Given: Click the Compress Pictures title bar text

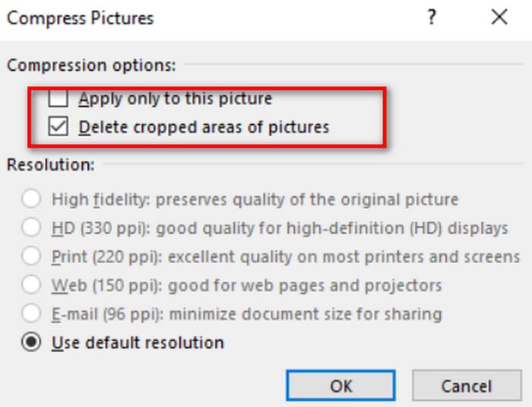Looking at the screenshot, I should click(x=80, y=17).
